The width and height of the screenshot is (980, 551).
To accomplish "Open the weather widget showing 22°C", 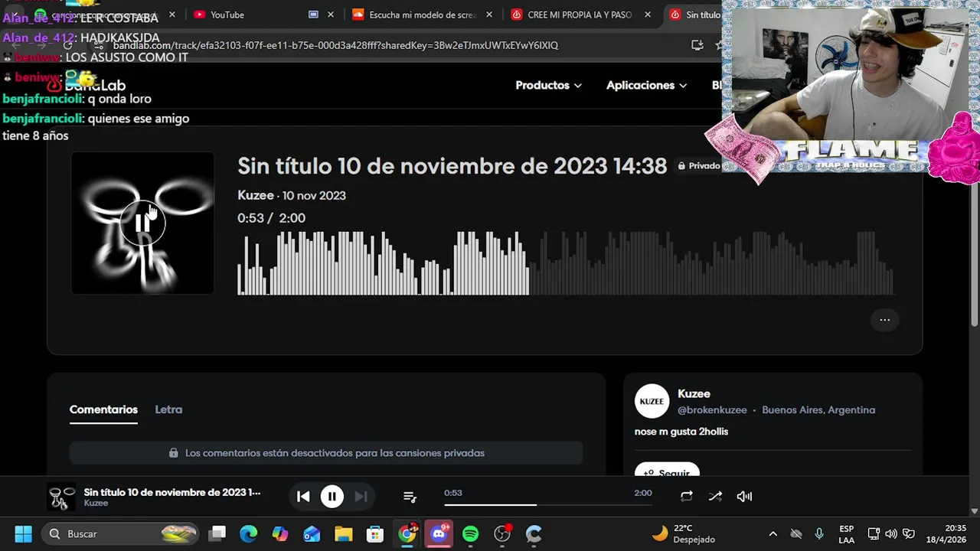I will (x=684, y=533).
